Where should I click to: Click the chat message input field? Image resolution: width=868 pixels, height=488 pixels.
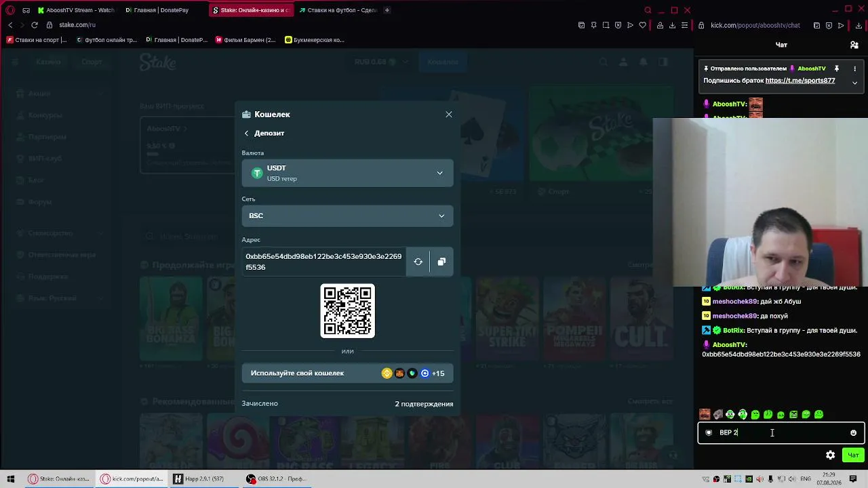[781, 432]
